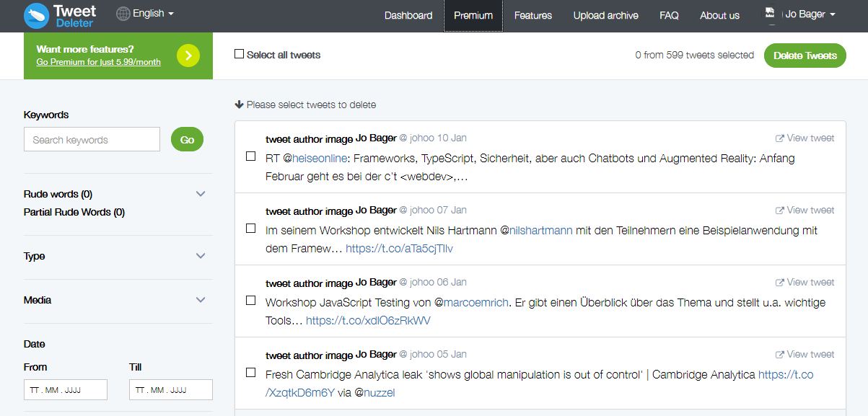Click the Go keyword search button
868x416 pixels.
click(x=187, y=140)
